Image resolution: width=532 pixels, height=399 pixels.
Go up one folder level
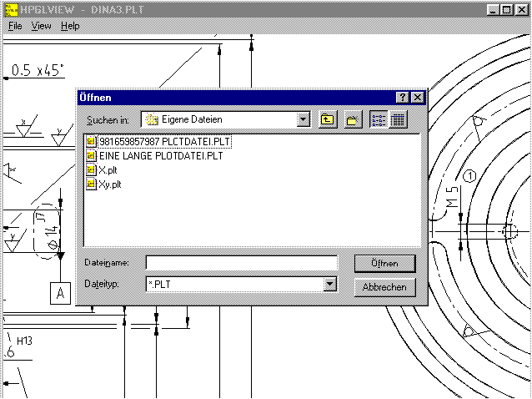click(x=328, y=120)
